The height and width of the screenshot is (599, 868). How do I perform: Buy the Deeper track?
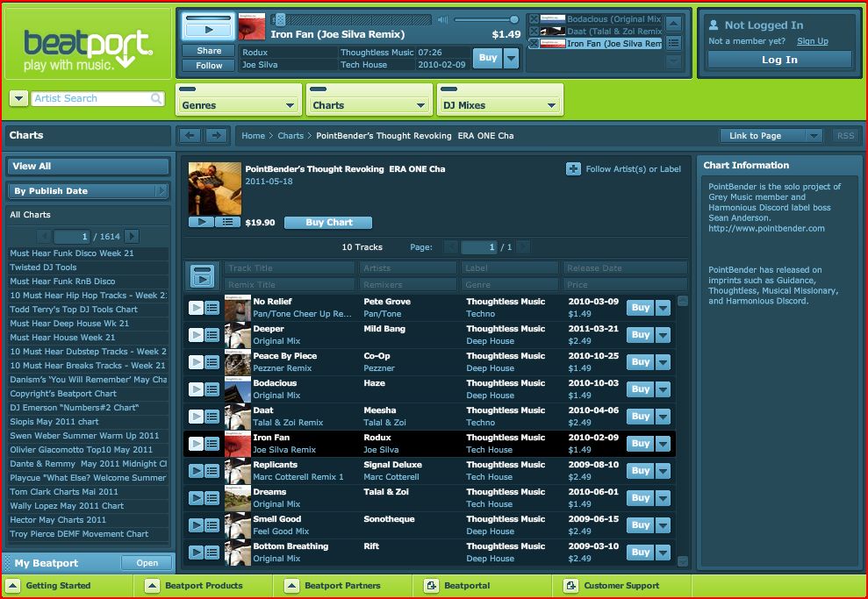tap(641, 335)
